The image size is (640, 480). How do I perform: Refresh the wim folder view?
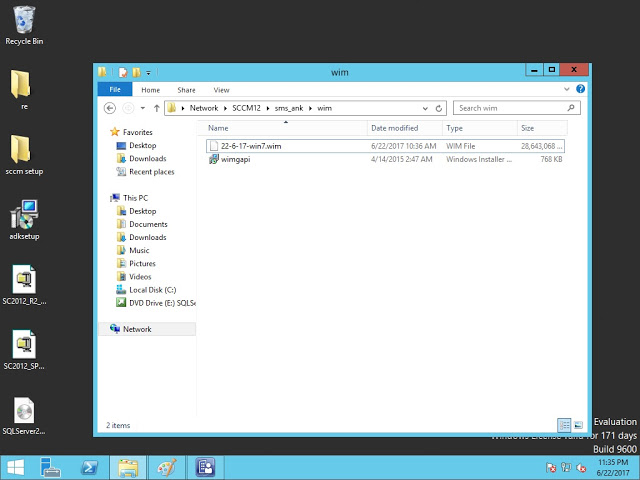(439, 108)
